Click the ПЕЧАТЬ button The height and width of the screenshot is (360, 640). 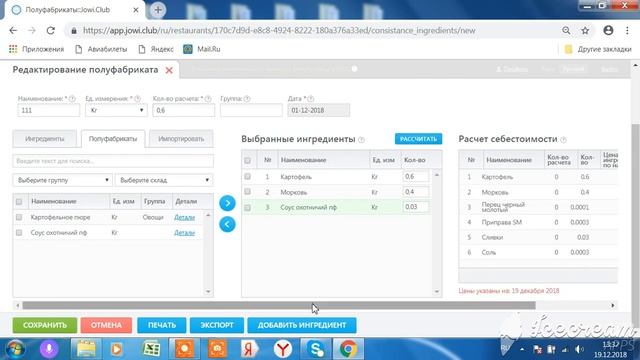(162, 325)
